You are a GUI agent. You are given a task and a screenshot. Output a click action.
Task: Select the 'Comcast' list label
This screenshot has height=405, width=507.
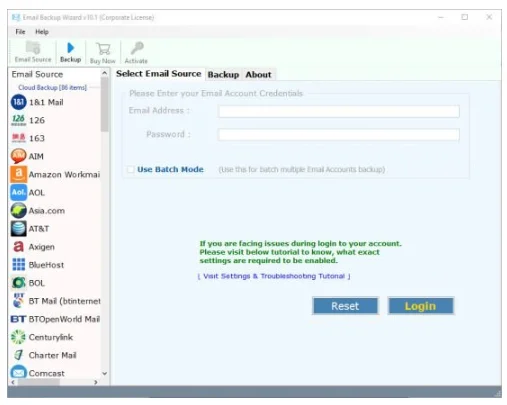pyautogui.click(x=47, y=373)
